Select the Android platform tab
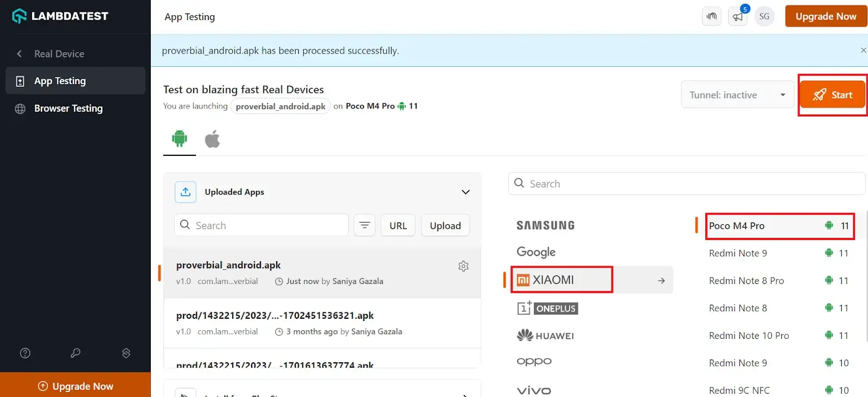This screenshot has height=397, width=868. (180, 139)
